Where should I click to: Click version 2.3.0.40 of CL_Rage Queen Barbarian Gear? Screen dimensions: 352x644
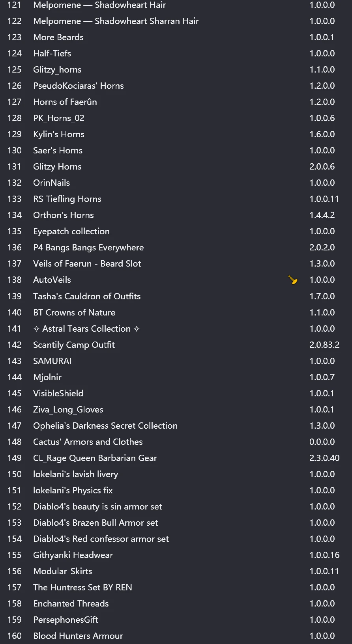click(x=324, y=458)
